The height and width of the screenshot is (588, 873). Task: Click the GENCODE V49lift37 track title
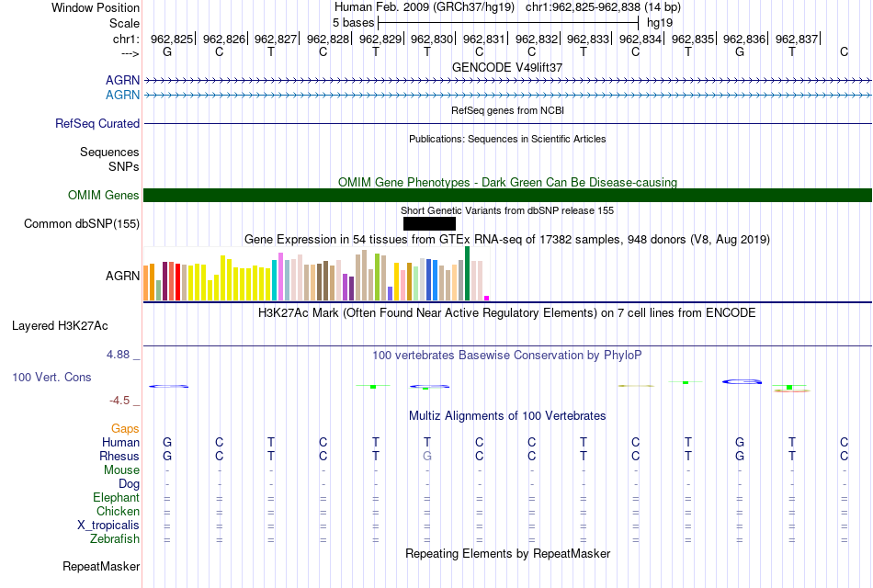(507, 67)
